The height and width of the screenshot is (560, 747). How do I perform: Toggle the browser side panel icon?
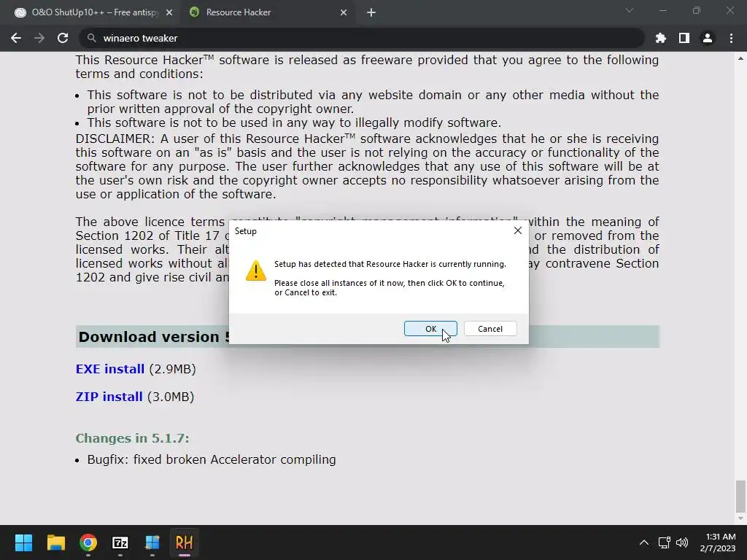pos(684,38)
